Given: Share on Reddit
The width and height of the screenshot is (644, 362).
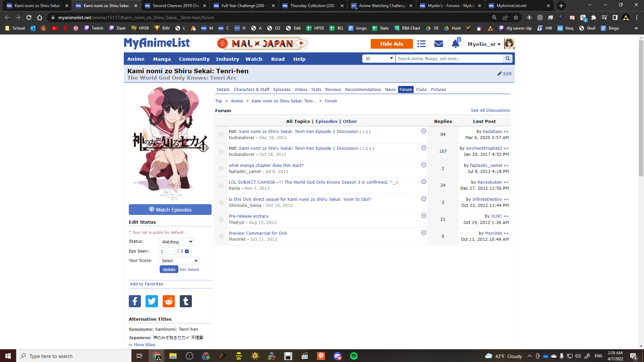Looking at the screenshot, I should click(169, 301).
